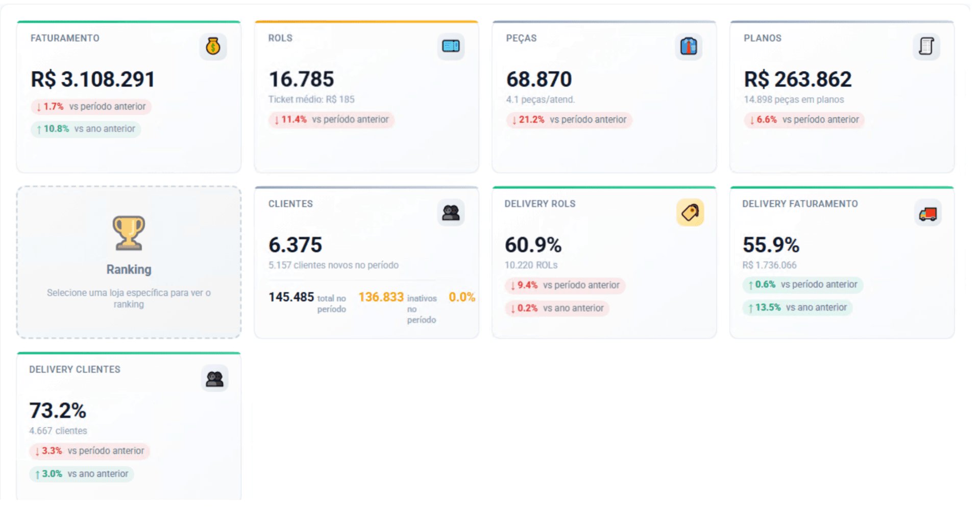The width and height of the screenshot is (980, 507).
Task: Click the FATURAMENTO card title
Action: [65, 38]
